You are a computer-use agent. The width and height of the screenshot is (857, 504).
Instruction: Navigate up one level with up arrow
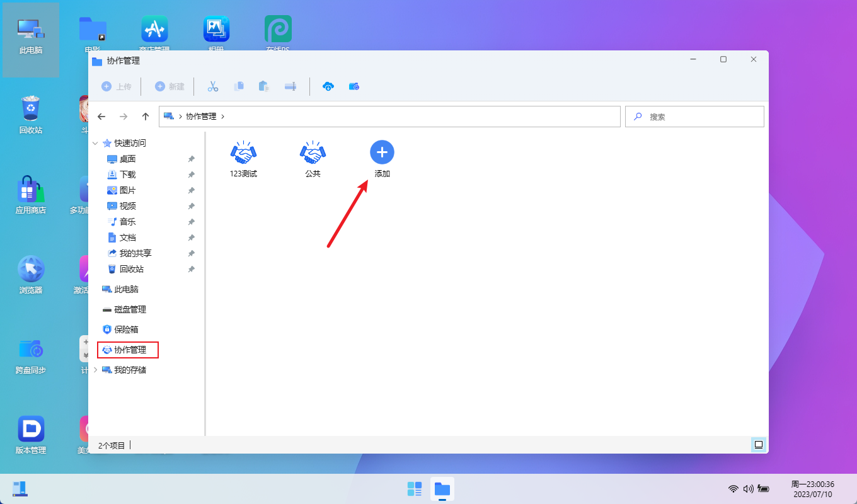pyautogui.click(x=146, y=117)
